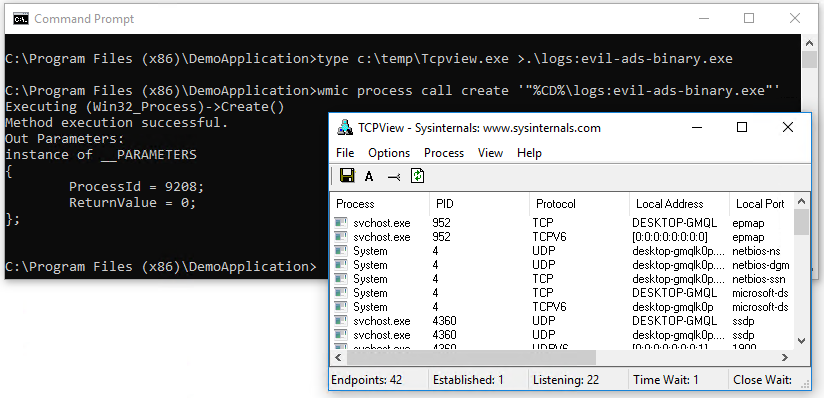Click the show unconnected endpoints toolbar icon
The height and width of the screenshot is (398, 824).
(394, 177)
